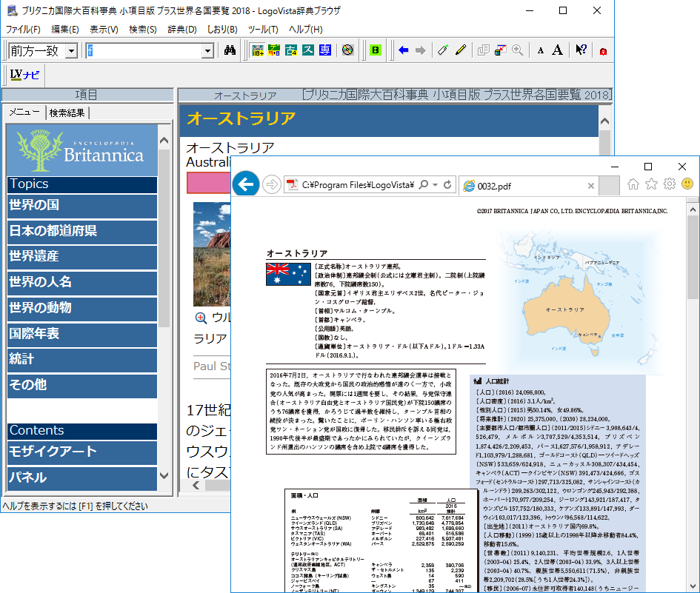Open the その他 topic
700x593 pixels.
pos(82,386)
